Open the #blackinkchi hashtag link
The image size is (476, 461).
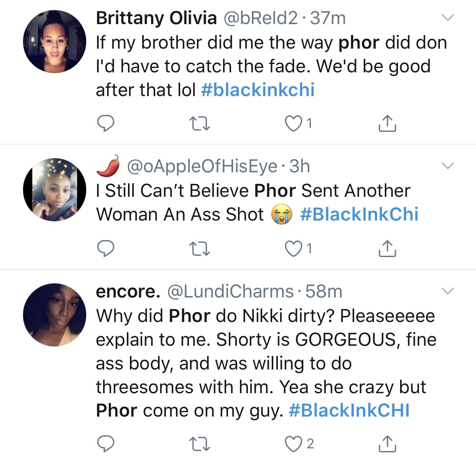258,90
